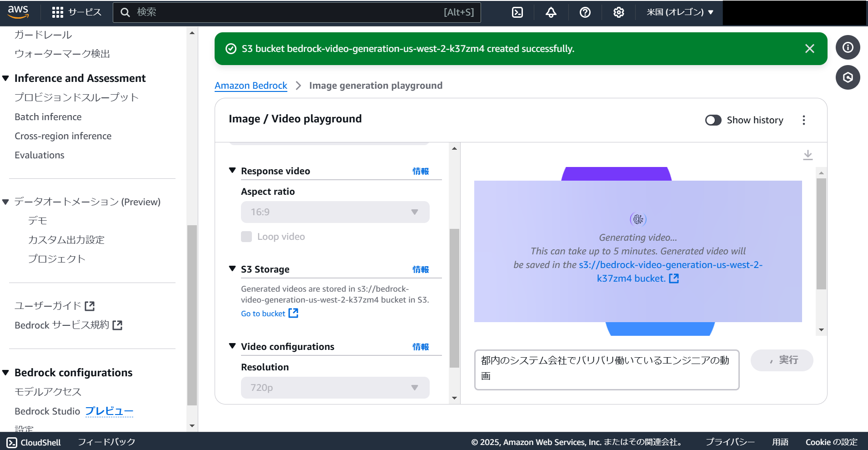Click the video prompt text box

(607, 370)
